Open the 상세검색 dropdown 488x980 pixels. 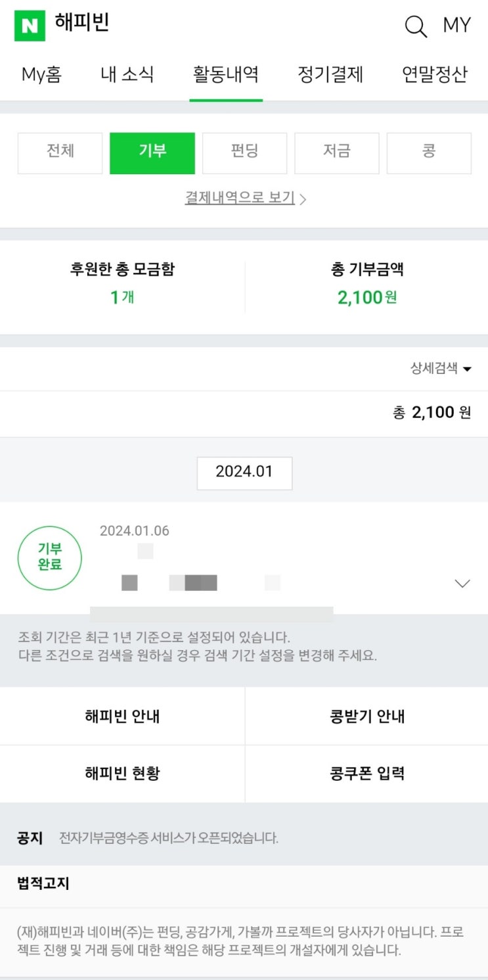coord(441,369)
